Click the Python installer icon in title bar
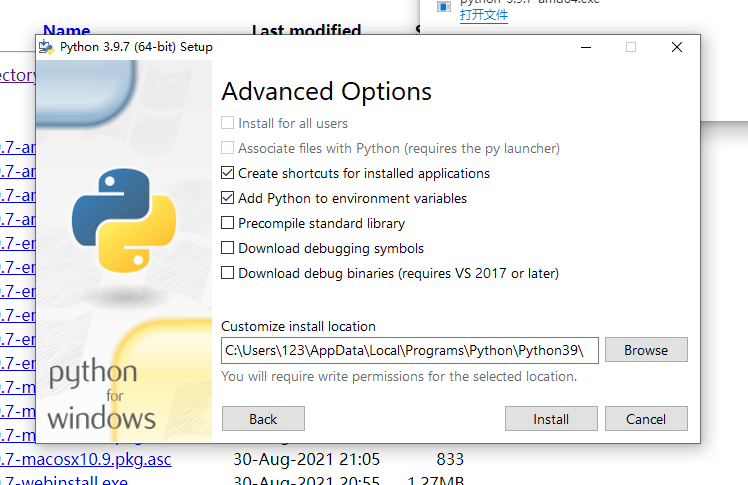748x485 pixels. click(x=46, y=47)
